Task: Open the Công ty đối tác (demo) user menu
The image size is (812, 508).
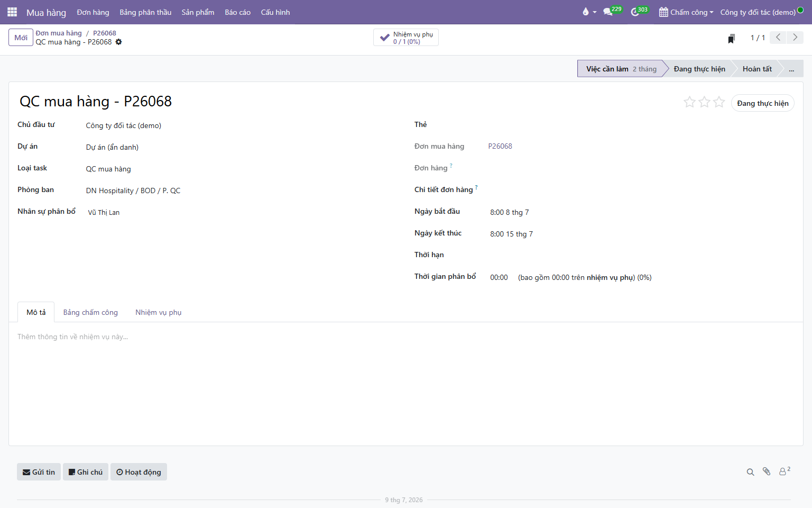Action: tap(761, 12)
